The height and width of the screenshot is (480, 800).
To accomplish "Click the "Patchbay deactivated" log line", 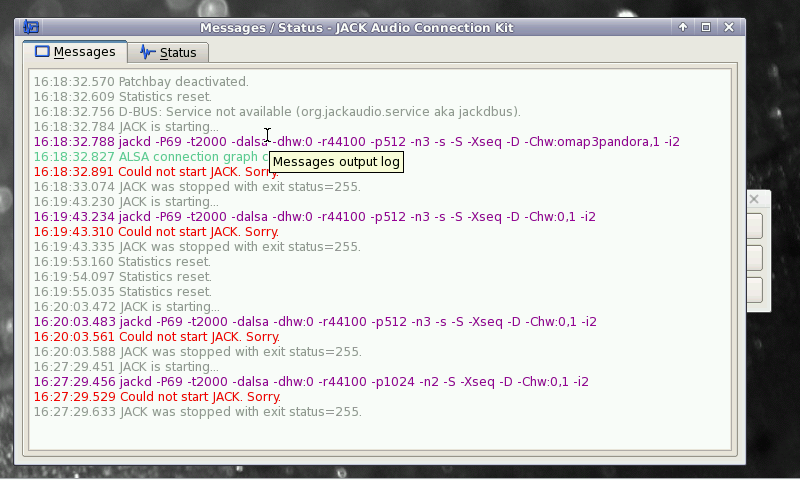I will click(141, 81).
